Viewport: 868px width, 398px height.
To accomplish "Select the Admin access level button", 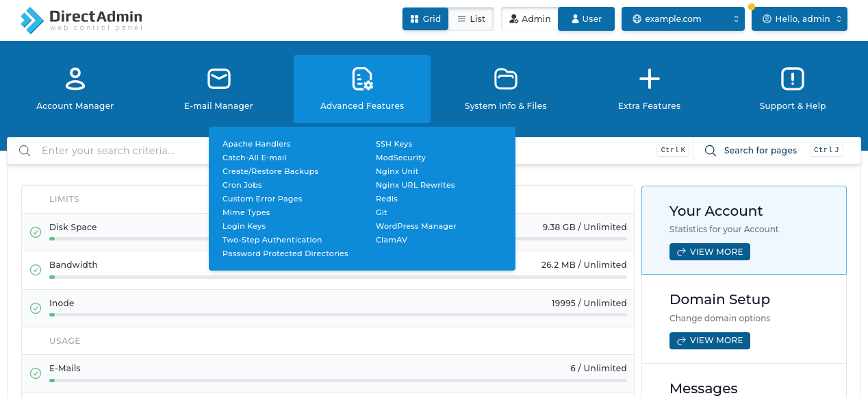I will 530,19.
